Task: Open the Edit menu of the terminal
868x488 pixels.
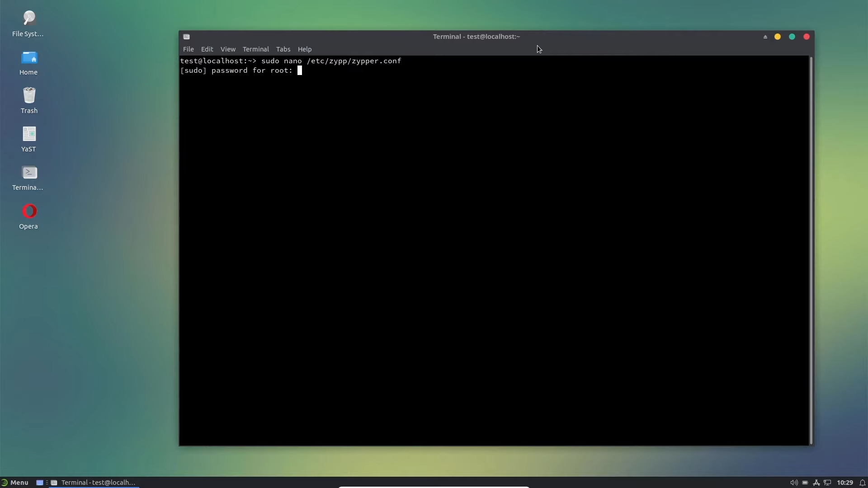Action: 207,49
